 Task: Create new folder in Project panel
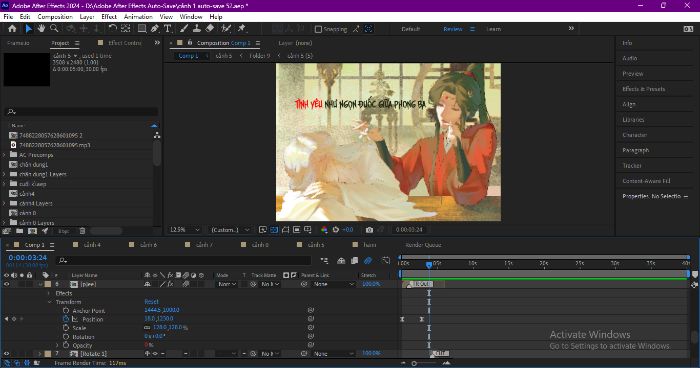[20, 231]
